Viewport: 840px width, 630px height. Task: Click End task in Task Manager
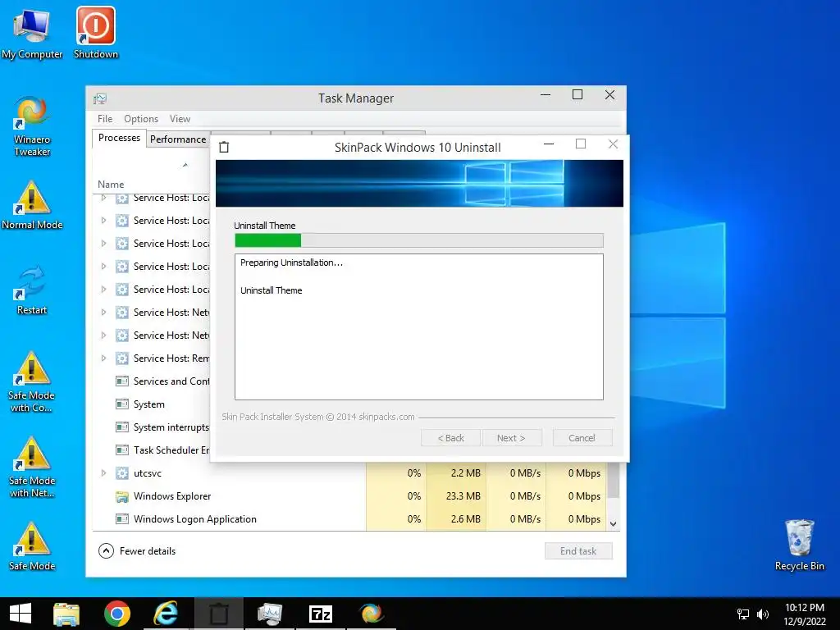pyautogui.click(x=578, y=551)
